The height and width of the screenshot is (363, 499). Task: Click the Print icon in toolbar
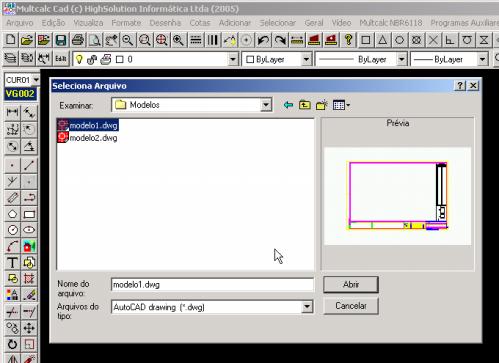pos(78,40)
